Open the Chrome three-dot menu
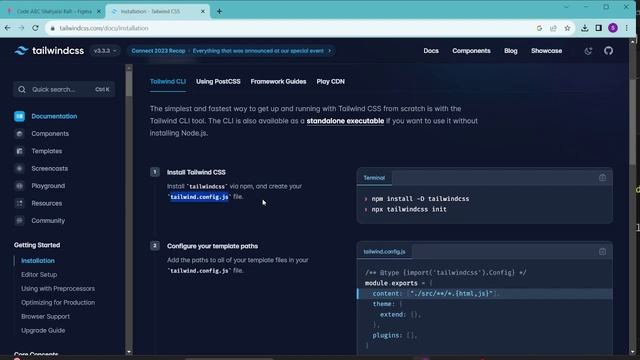640x360 pixels. tap(627, 28)
